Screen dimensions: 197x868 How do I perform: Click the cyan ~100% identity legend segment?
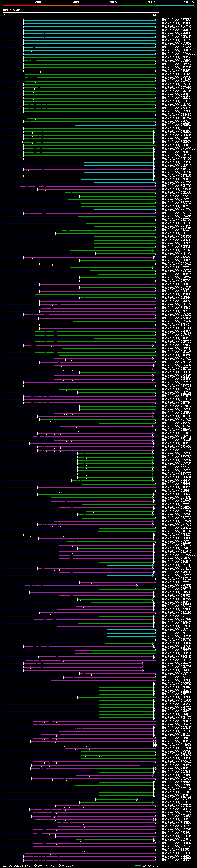[x=175, y=6]
